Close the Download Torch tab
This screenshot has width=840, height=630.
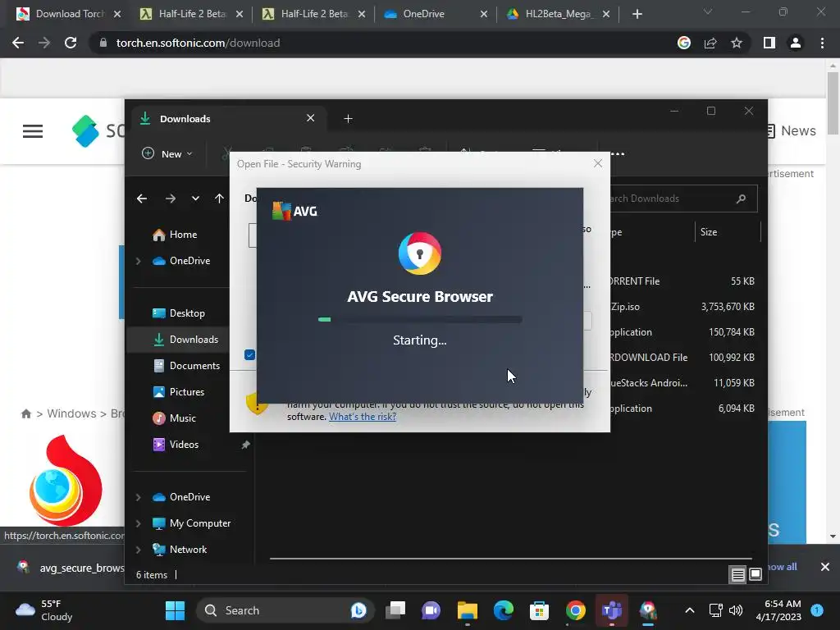tap(117, 14)
